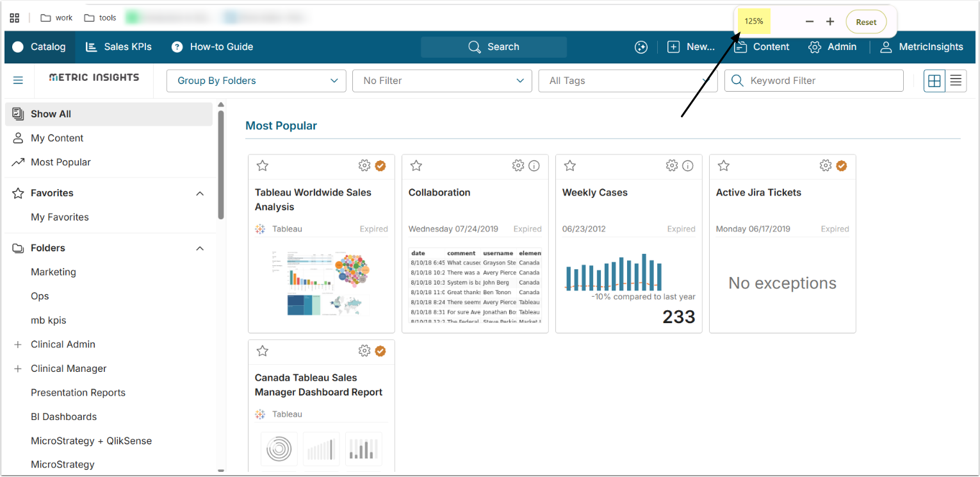Open gear on Tableau Worldwide Sales Analysis
This screenshot has height=477, width=980.
pos(364,166)
